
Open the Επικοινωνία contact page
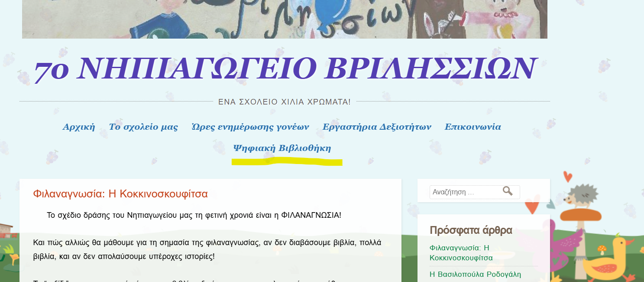point(472,127)
